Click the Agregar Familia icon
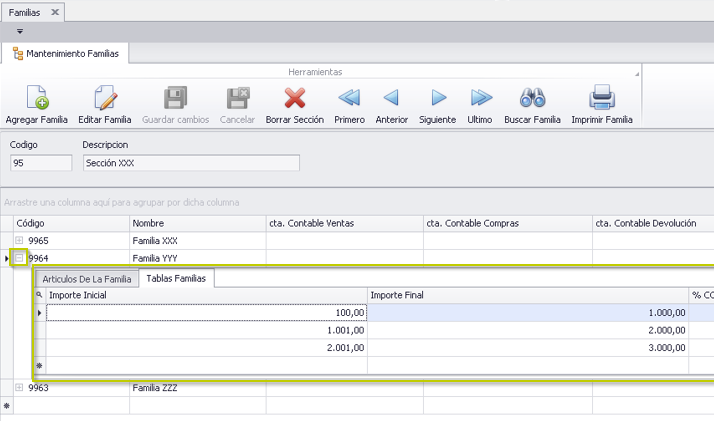The width and height of the screenshot is (714, 421). 37,97
